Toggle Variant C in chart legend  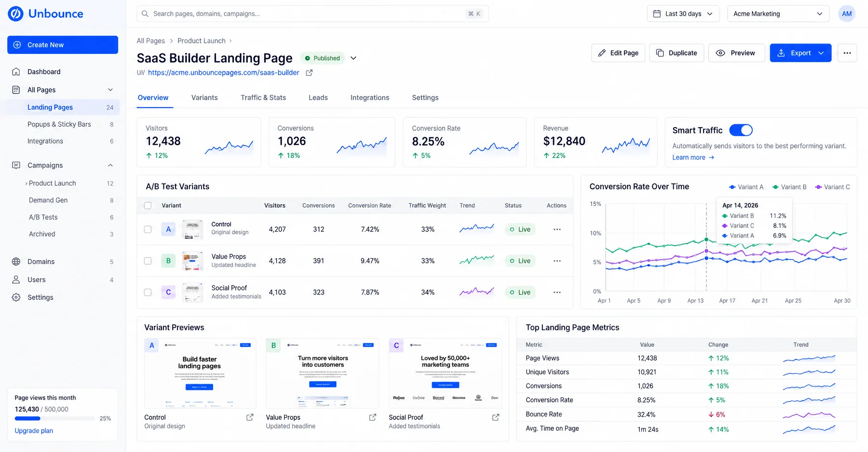coord(832,187)
